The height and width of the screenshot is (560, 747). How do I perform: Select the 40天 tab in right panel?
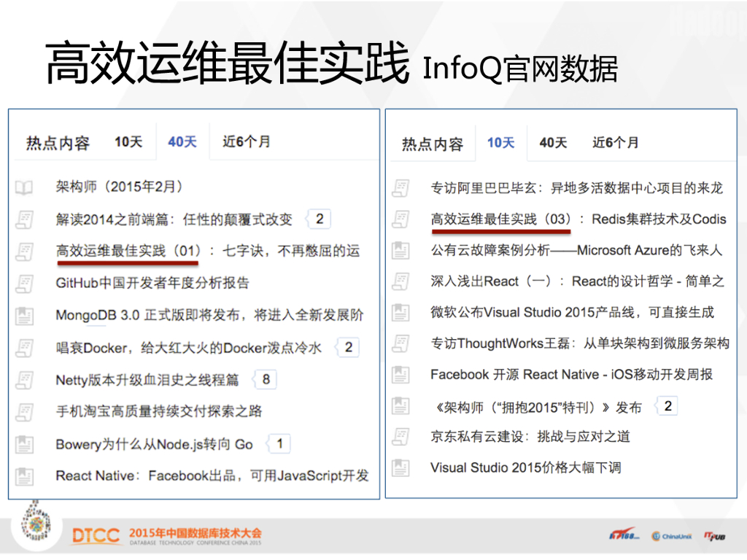click(553, 142)
